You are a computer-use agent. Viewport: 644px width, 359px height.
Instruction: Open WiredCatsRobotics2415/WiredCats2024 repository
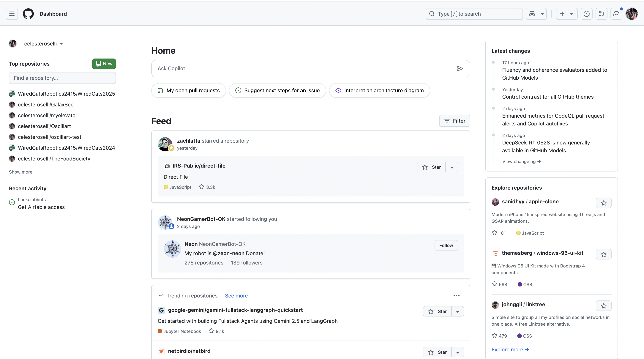pos(67,148)
